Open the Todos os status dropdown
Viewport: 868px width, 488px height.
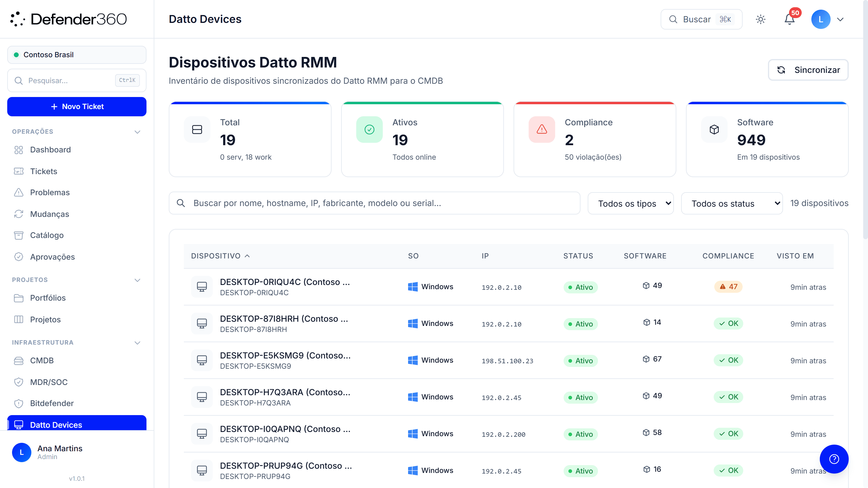(x=732, y=203)
